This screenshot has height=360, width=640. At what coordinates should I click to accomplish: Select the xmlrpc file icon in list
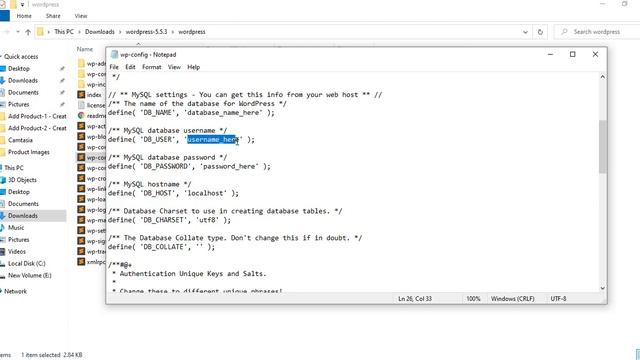coord(81,262)
